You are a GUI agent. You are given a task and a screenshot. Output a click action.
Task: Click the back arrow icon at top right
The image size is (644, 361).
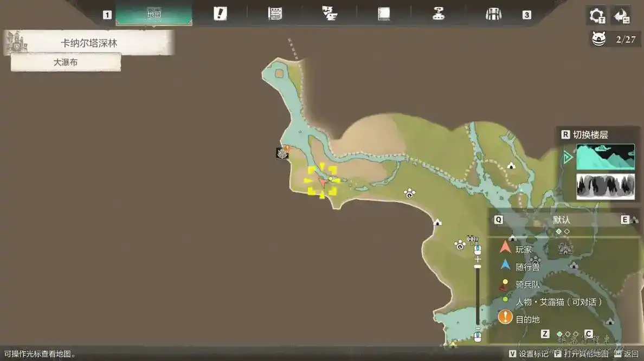[621, 15]
